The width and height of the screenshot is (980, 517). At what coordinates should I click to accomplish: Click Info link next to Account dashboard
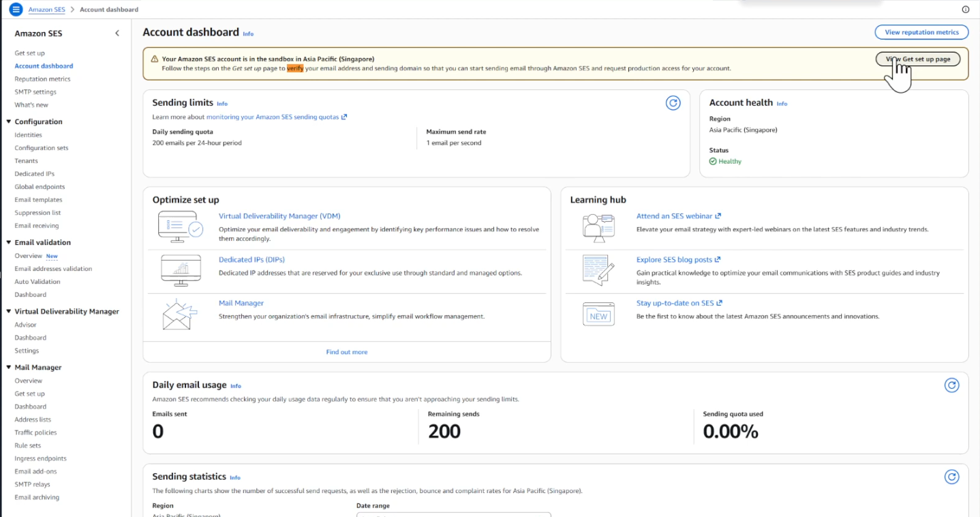point(248,33)
